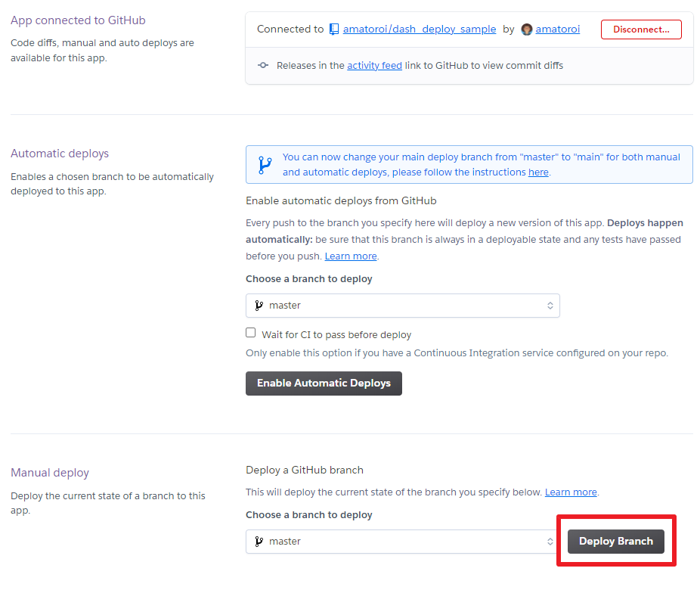Click the commit icon beside Releases text
The image size is (700, 590).
[x=263, y=65]
